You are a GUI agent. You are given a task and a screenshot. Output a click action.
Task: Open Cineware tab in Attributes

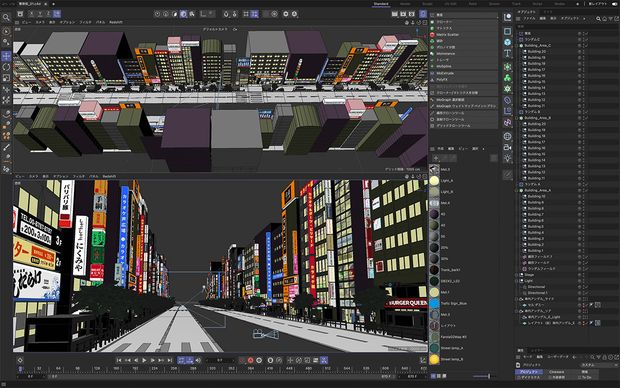coord(556,372)
